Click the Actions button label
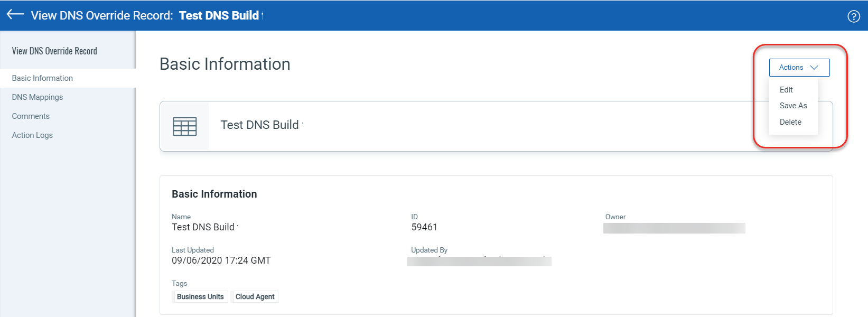 (x=791, y=68)
